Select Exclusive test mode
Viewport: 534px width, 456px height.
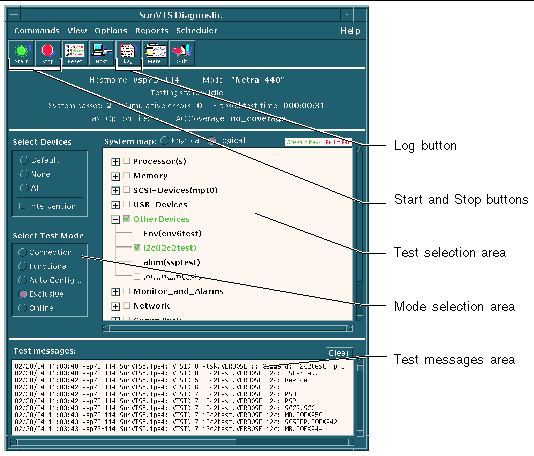click(x=22, y=294)
